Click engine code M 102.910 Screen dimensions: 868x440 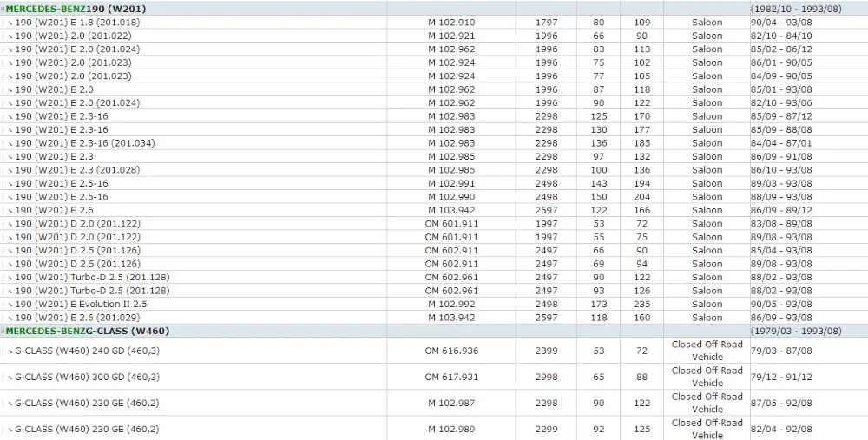click(x=451, y=23)
